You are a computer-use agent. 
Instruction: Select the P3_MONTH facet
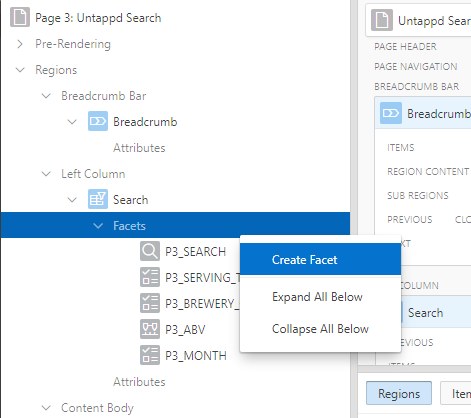click(x=196, y=356)
